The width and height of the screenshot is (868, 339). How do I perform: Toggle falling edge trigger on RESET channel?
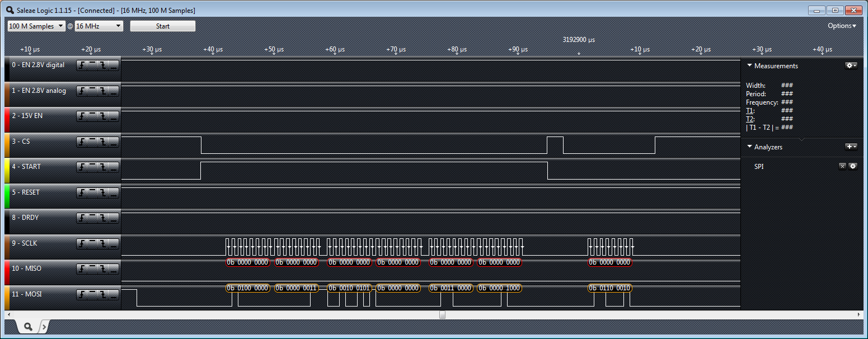[103, 192]
